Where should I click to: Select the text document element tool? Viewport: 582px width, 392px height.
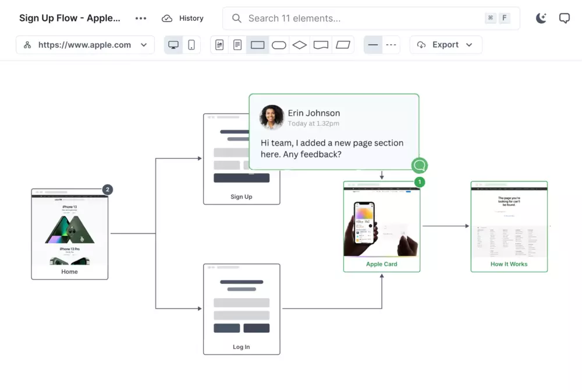(237, 45)
